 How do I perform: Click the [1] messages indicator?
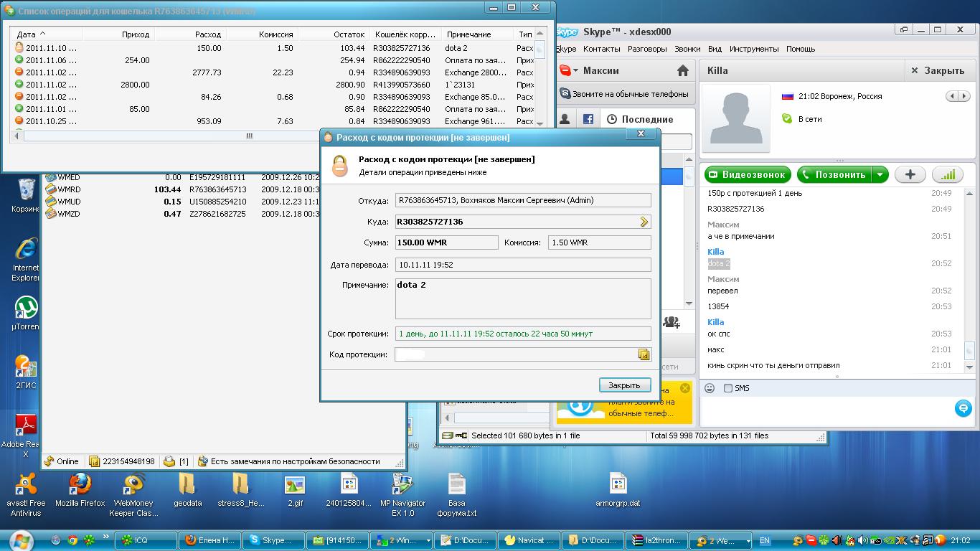coord(176,461)
